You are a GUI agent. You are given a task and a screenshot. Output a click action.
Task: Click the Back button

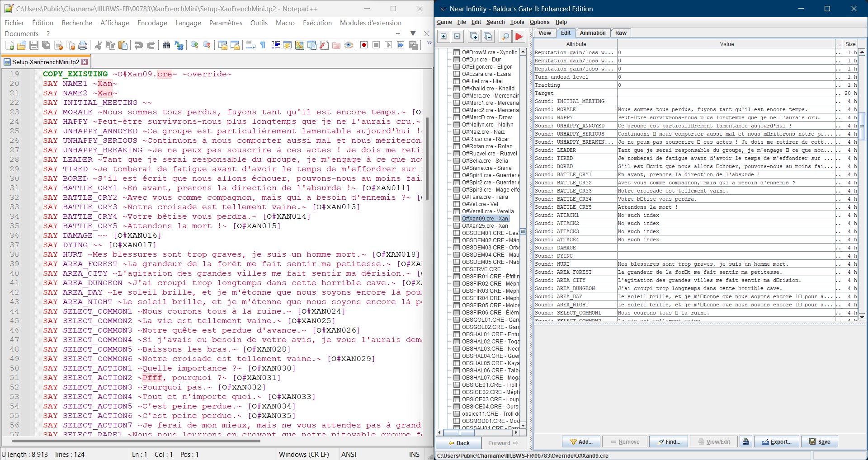pyautogui.click(x=459, y=443)
